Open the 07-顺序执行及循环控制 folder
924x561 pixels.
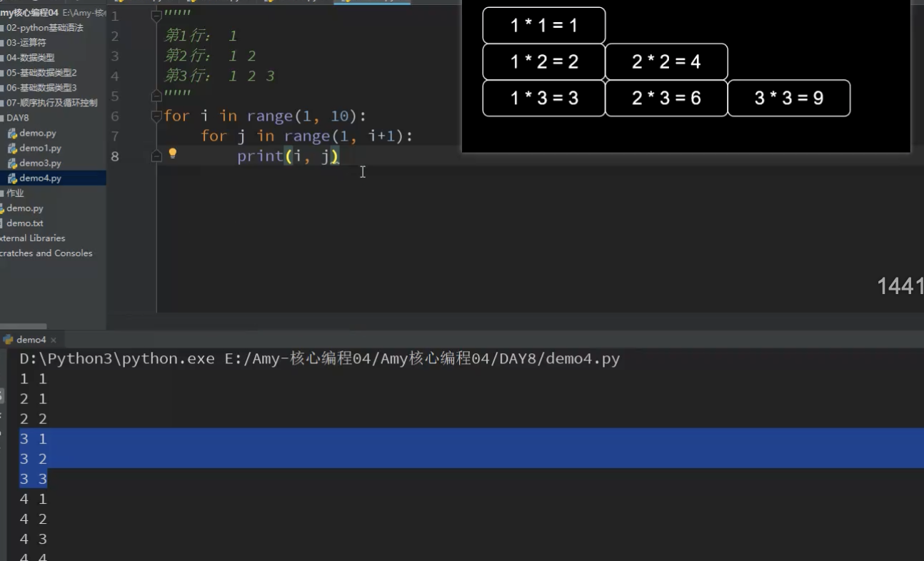point(51,103)
